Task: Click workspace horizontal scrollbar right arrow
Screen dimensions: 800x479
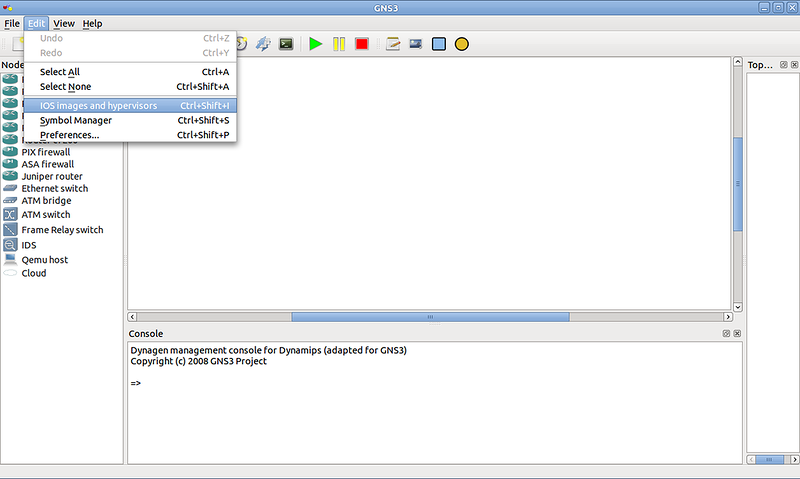Action: click(728, 317)
